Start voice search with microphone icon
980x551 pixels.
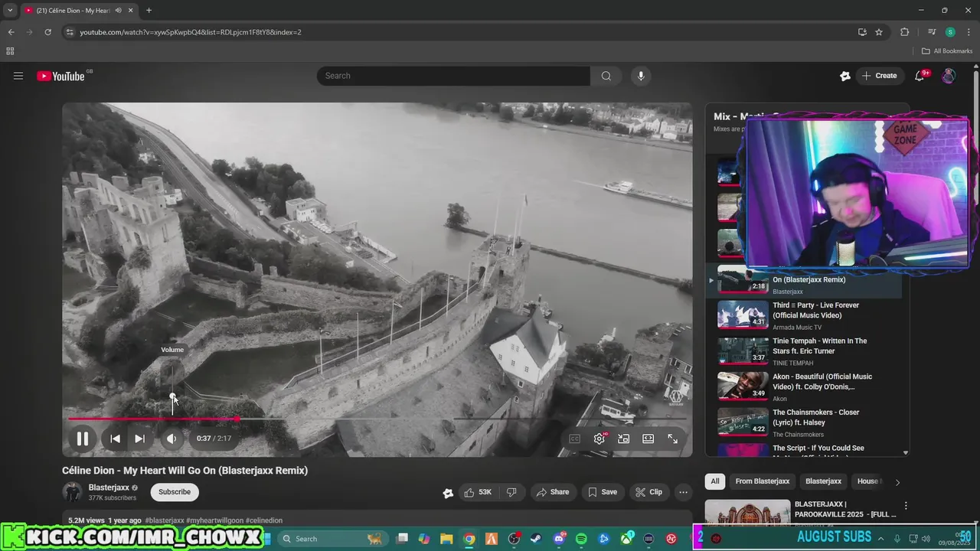tap(641, 76)
